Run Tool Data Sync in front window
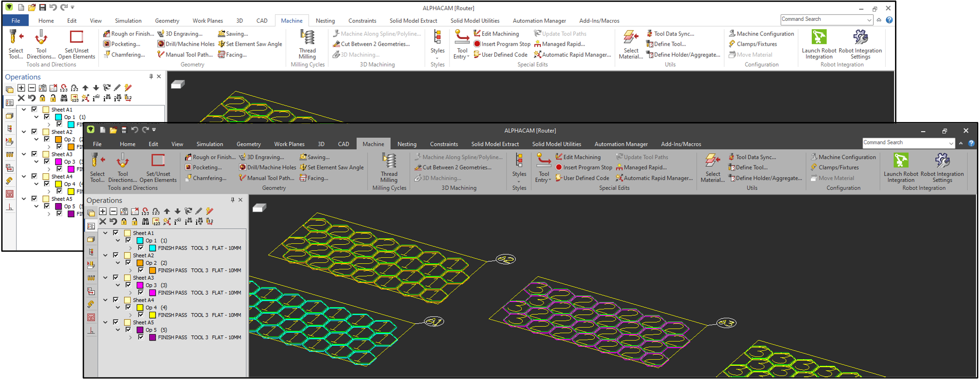Image resolution: width=980 pixels, height=380 pixels. click(752, 157)
